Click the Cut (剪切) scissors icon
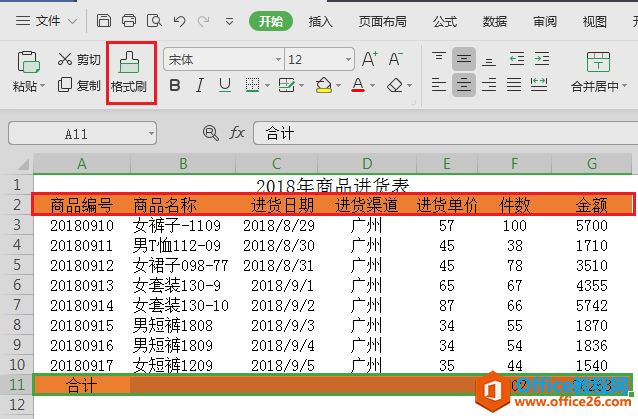This screenshot has width=638, height=419. click(x=65, y=60)
